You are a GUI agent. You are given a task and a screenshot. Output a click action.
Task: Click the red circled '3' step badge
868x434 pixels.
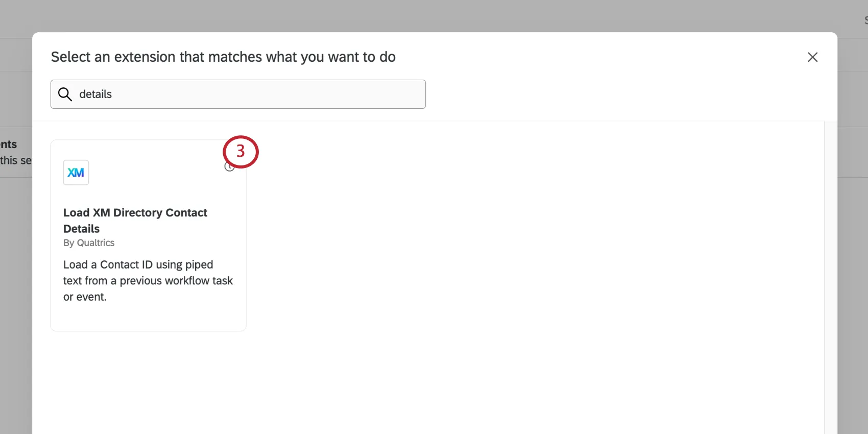(x=240, y=152)
